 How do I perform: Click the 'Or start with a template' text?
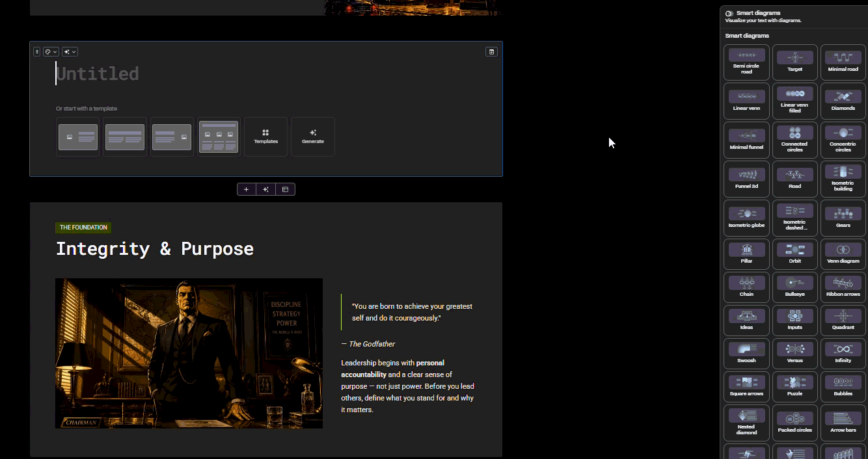87,109
